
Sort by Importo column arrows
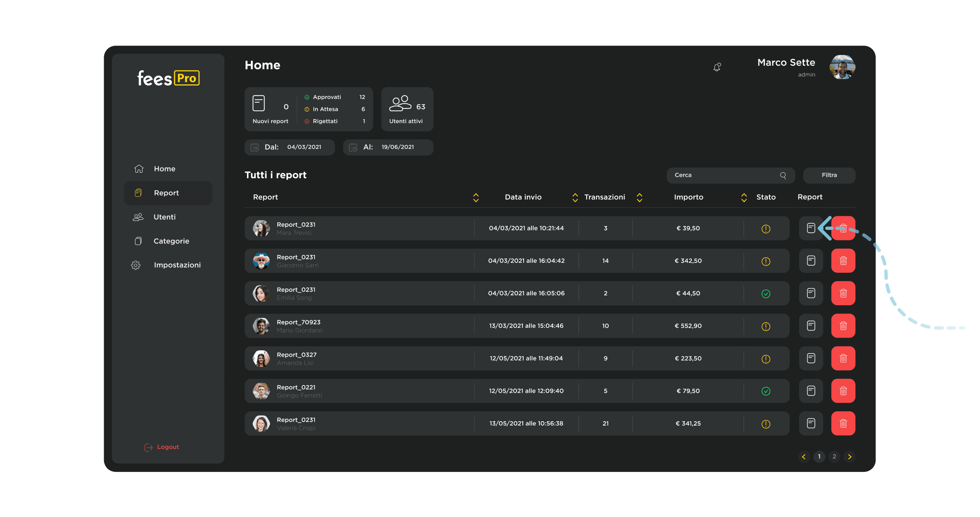(744, 198)
